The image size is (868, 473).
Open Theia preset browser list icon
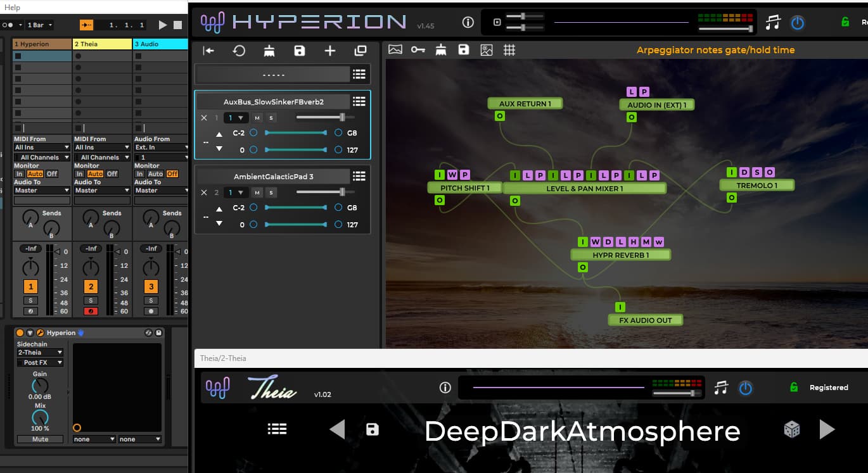click(277, 429)
